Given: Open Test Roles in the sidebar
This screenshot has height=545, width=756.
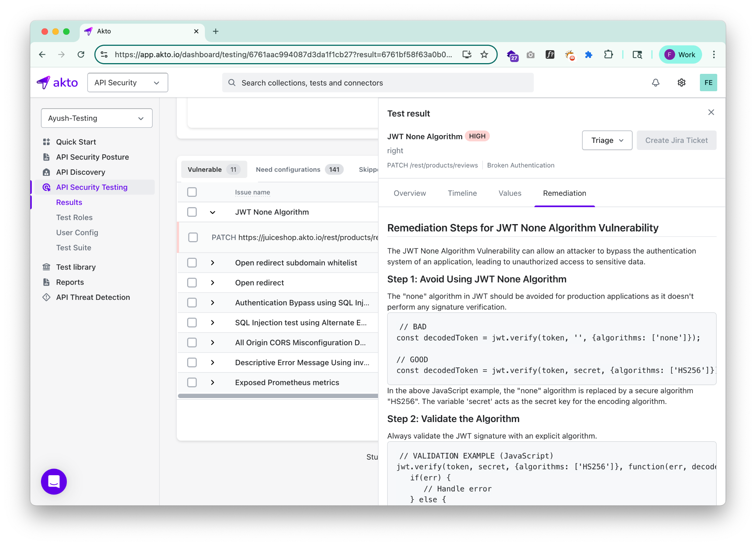Looking at the screenshot, I should 74,217.
